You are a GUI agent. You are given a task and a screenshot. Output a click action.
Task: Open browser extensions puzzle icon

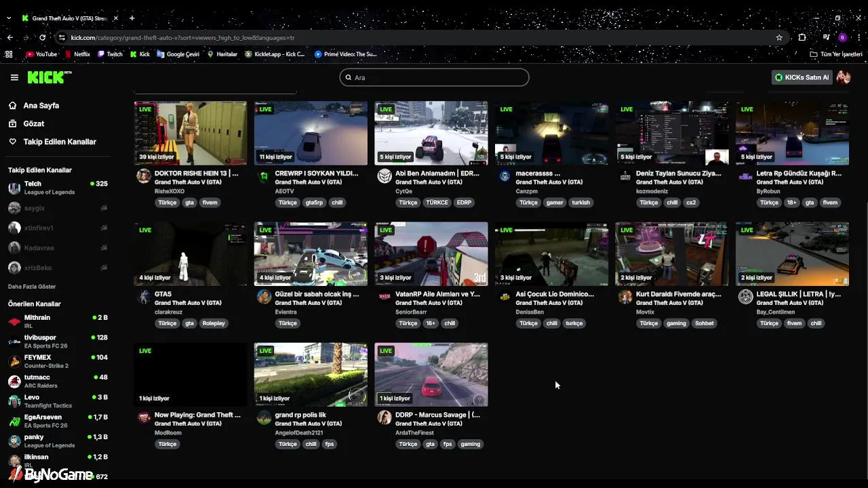802,37
